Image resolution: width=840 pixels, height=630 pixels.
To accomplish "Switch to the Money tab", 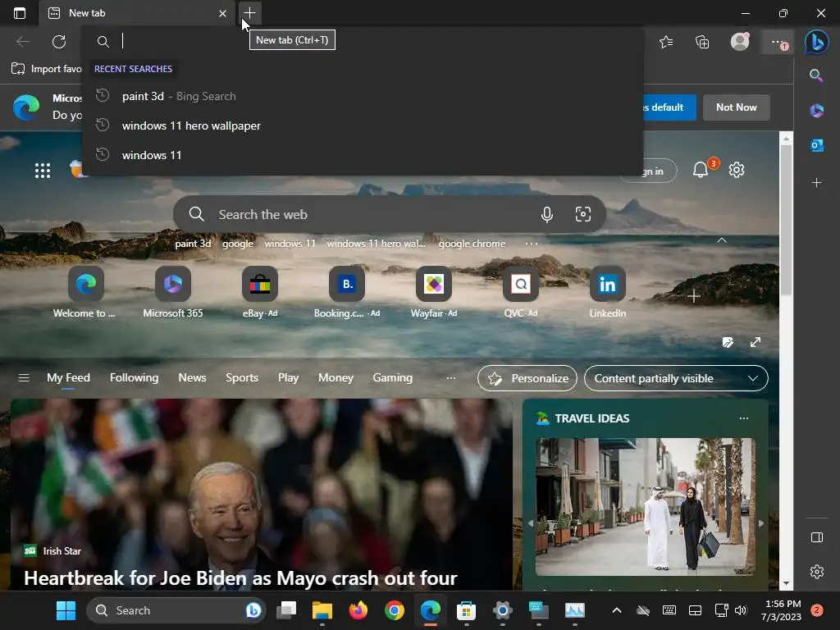I will (x=336, y=377).
